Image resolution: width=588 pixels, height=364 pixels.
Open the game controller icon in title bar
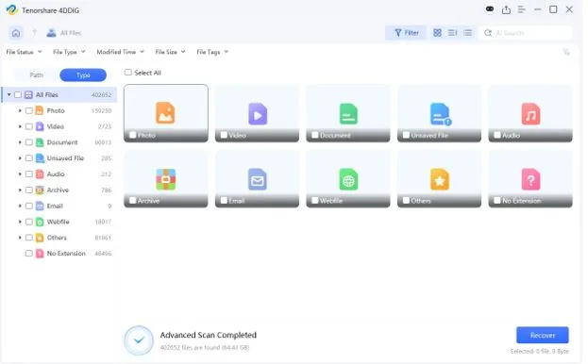pos(490,9)
